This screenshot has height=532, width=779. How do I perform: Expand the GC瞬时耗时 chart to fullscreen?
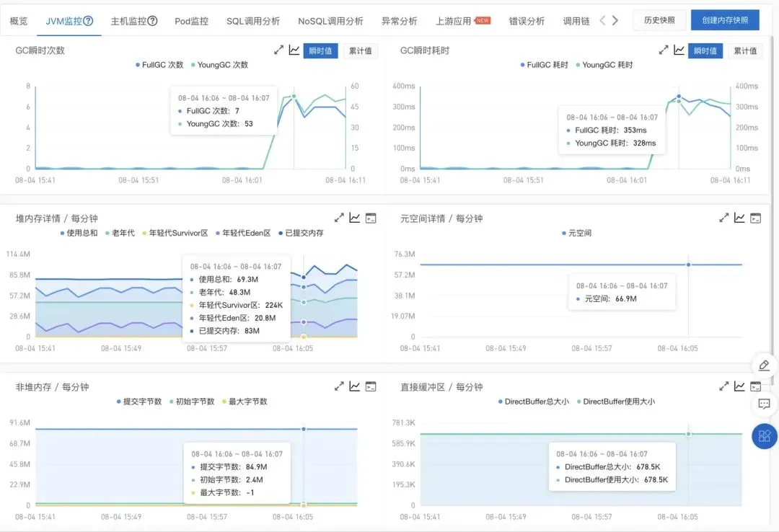tap(664, 50)
